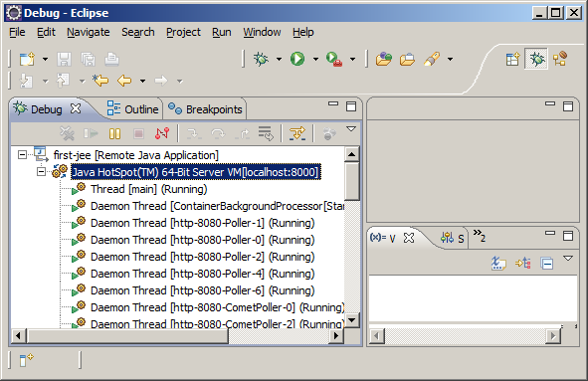
Task: Close the Debug view tab
Action: click(x=76, y=108)
